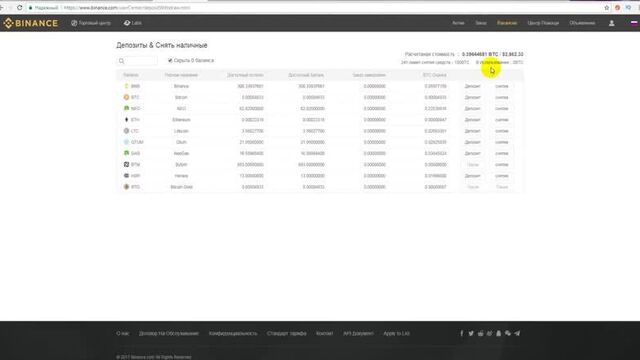Click withdraw for the HSR row
Viewport: 640px width, 360px height.
pyautogui.click(x=502, y=176)
